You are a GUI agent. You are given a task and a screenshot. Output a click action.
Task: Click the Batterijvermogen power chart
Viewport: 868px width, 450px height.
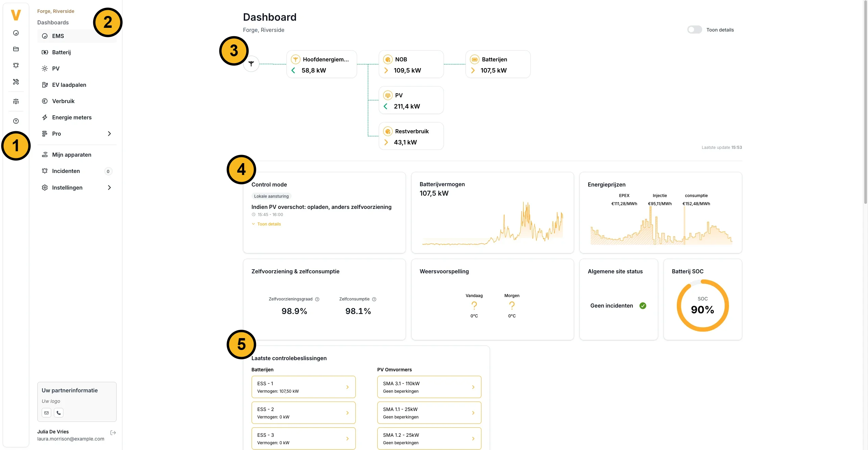[492, 224]
